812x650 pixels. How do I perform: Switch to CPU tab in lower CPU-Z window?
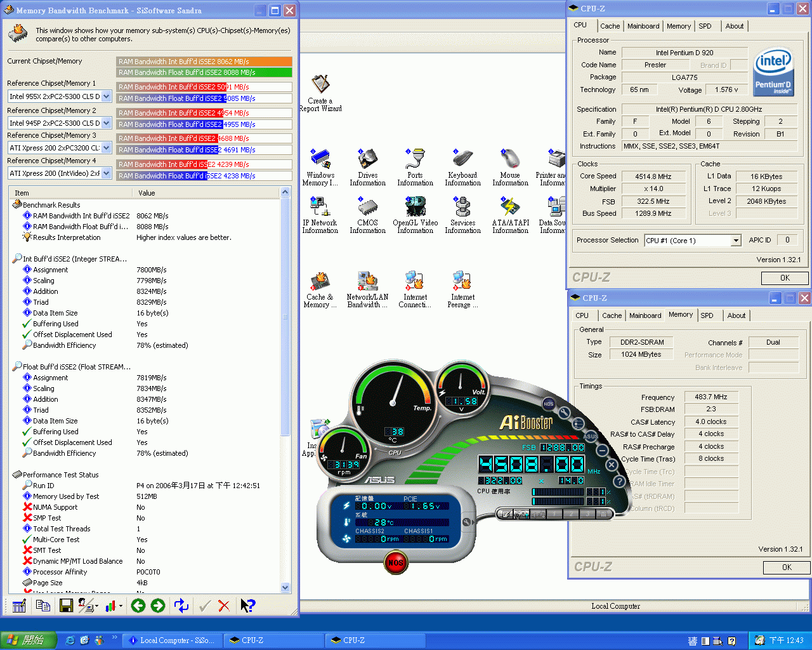click(x=582, y=315)
